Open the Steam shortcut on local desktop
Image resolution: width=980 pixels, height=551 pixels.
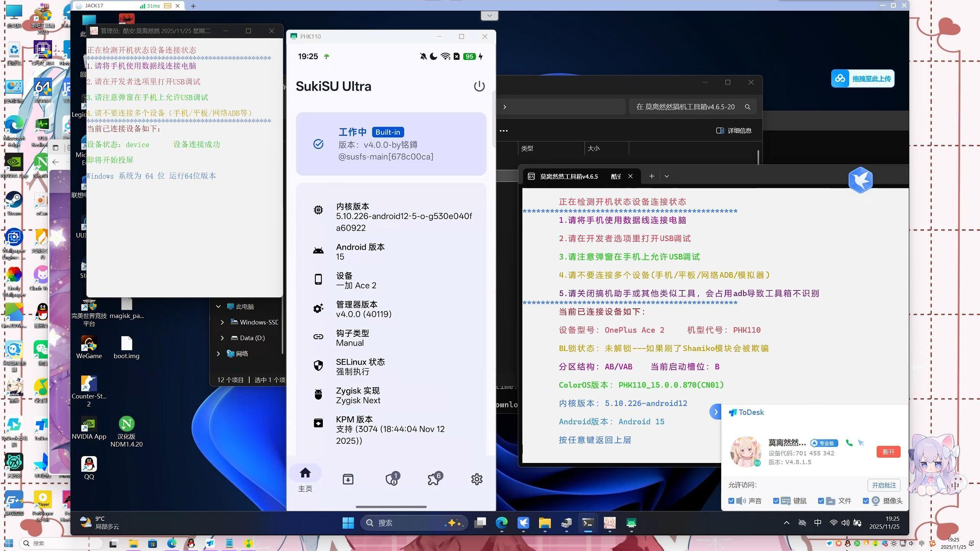coord(14,203)
